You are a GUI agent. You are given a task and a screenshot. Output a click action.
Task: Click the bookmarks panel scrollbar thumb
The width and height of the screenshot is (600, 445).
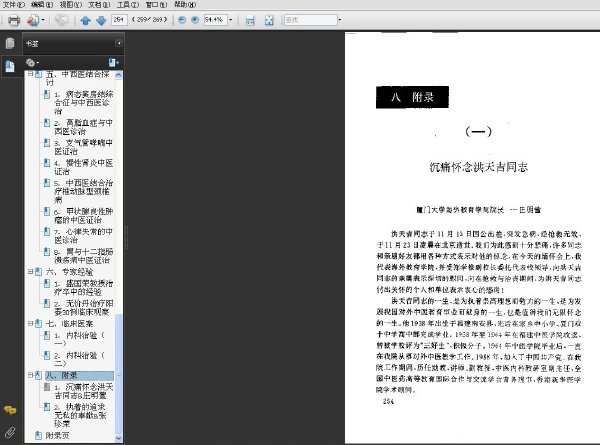(x=119, y=374)
